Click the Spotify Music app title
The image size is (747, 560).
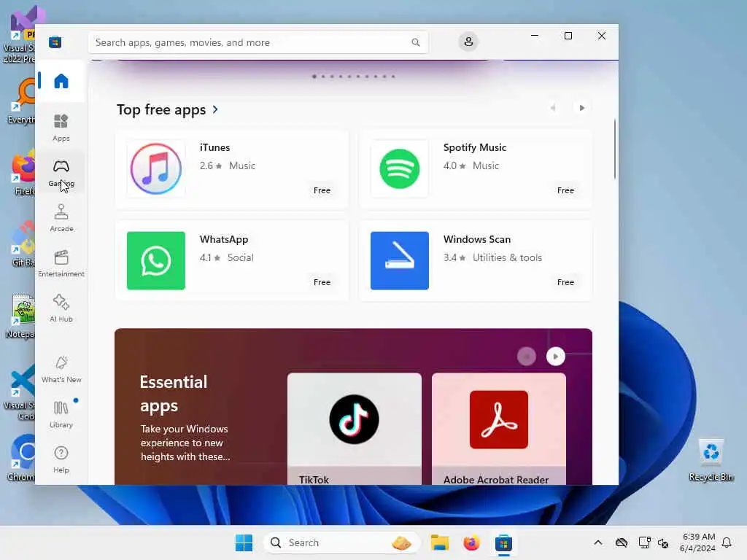(x=474, y=147)
